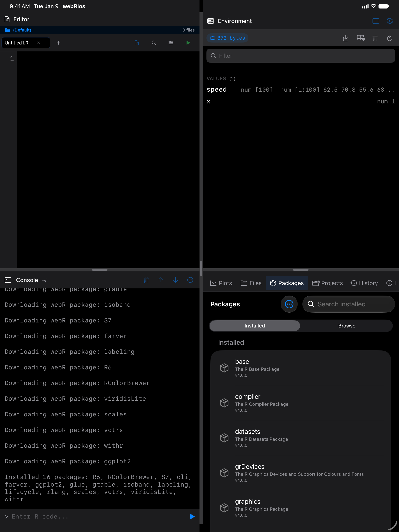
Task: Clear the console with trash icon
Action: pos(146,280)
